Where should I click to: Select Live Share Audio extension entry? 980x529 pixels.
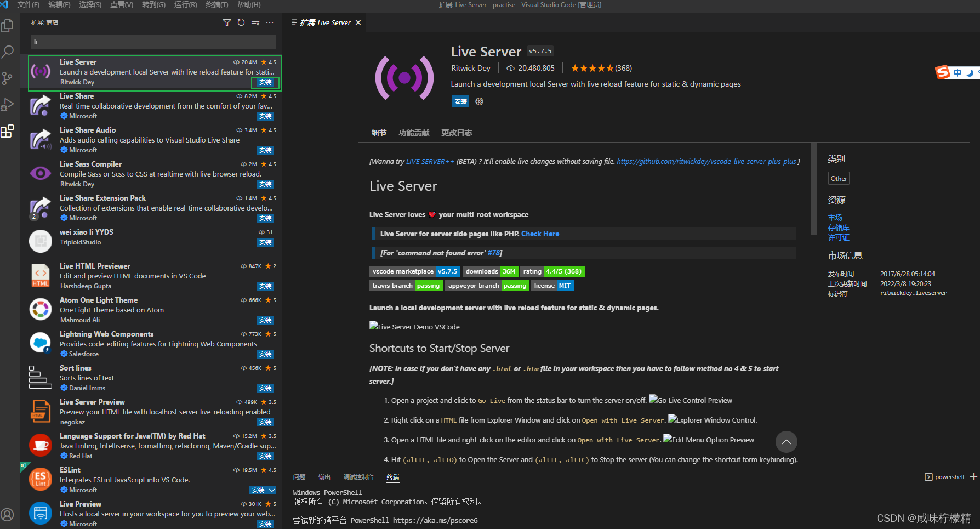pyautogui.click(x=152, y=140)
